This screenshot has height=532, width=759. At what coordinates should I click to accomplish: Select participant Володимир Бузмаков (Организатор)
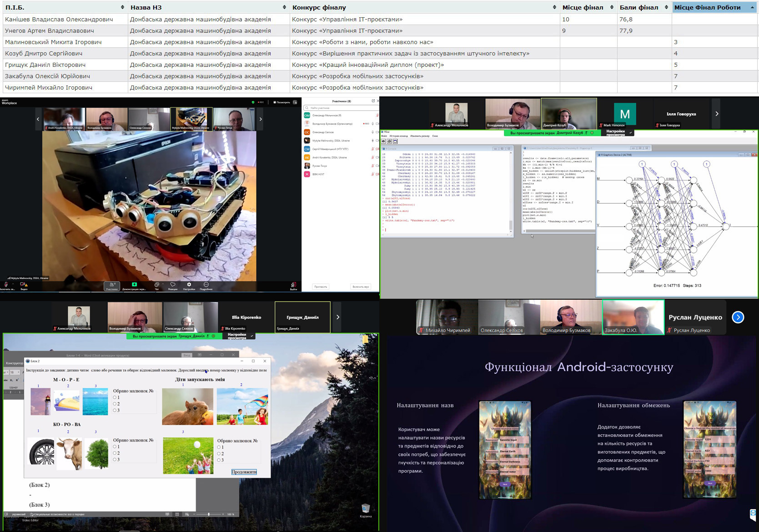tap(341, 124)
